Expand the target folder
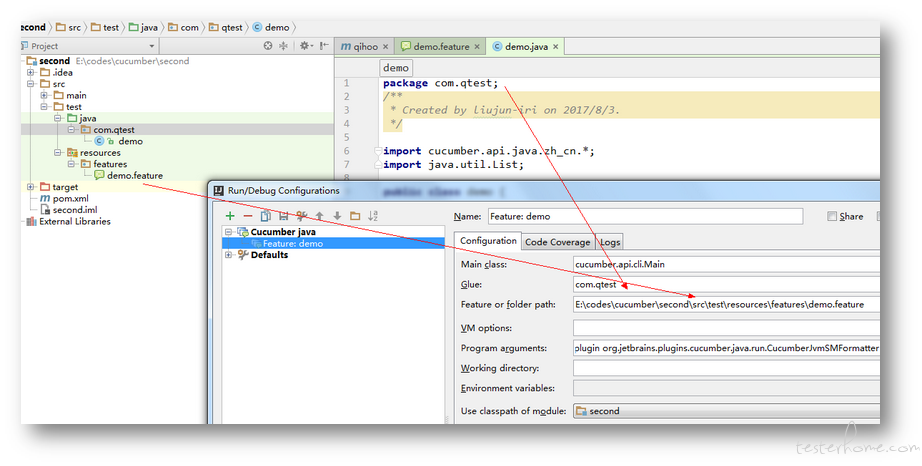 [x=30, y=187]
